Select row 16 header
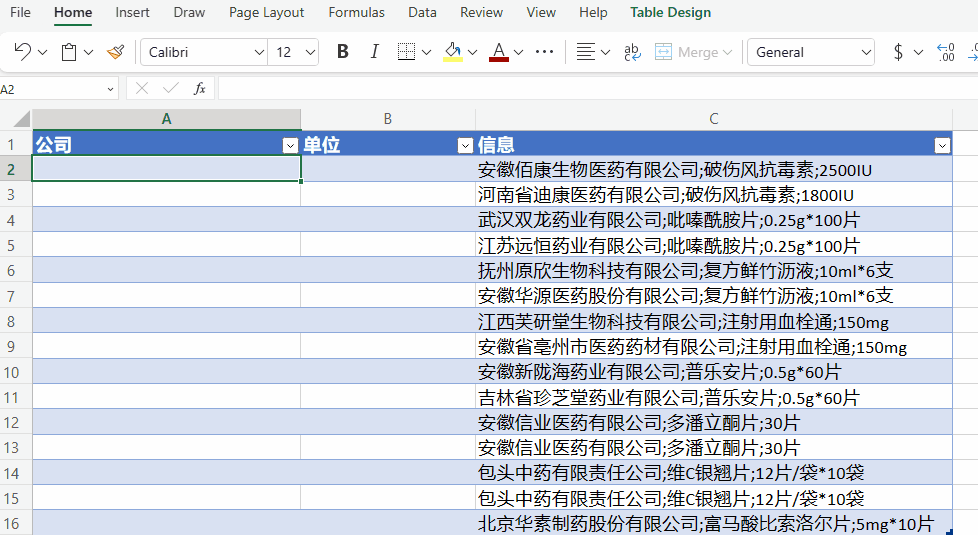Viewport: 978px width, 535px height. pyautogui.click(x=16, y=524)
